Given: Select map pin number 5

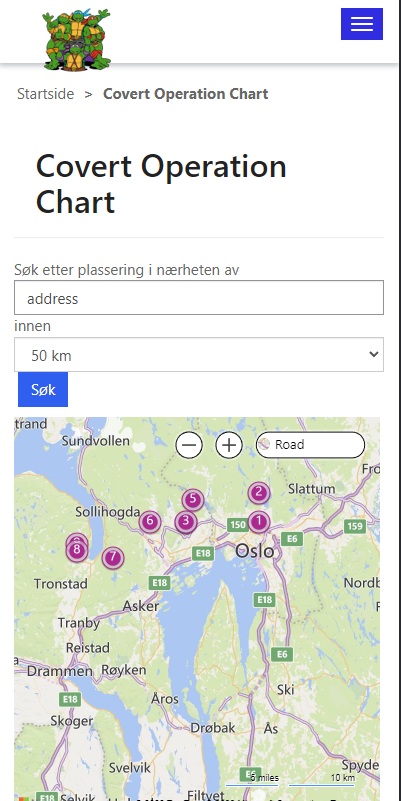Looking at the screenshot, I should pos(193,500).
